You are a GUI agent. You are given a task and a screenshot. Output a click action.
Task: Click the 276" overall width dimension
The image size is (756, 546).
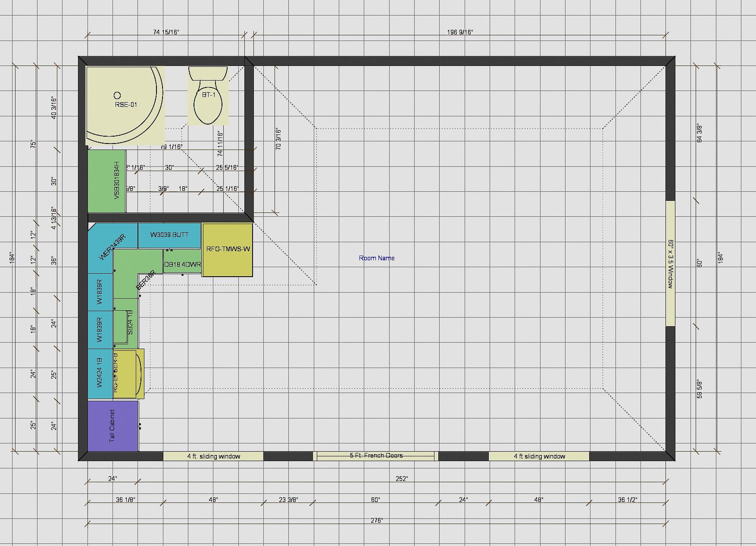tap(377, 521)
